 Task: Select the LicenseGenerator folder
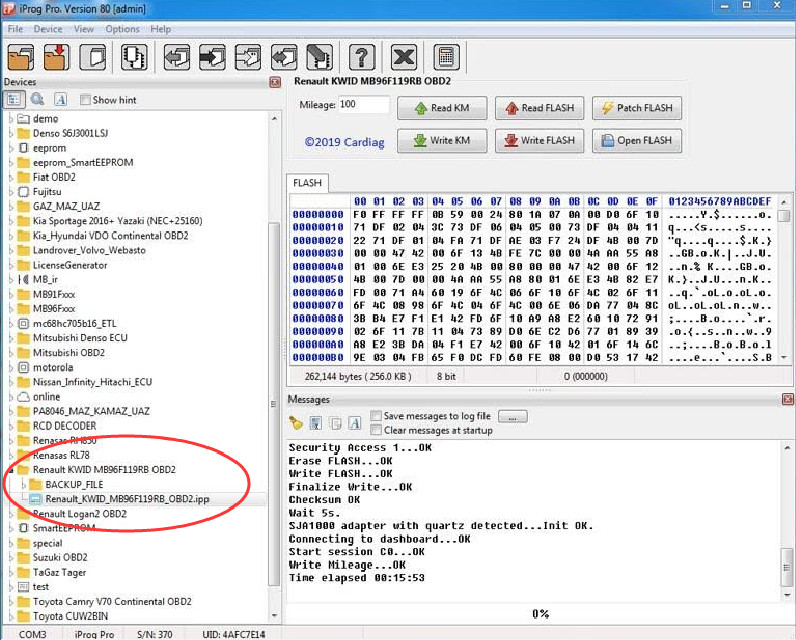[70, 265]
